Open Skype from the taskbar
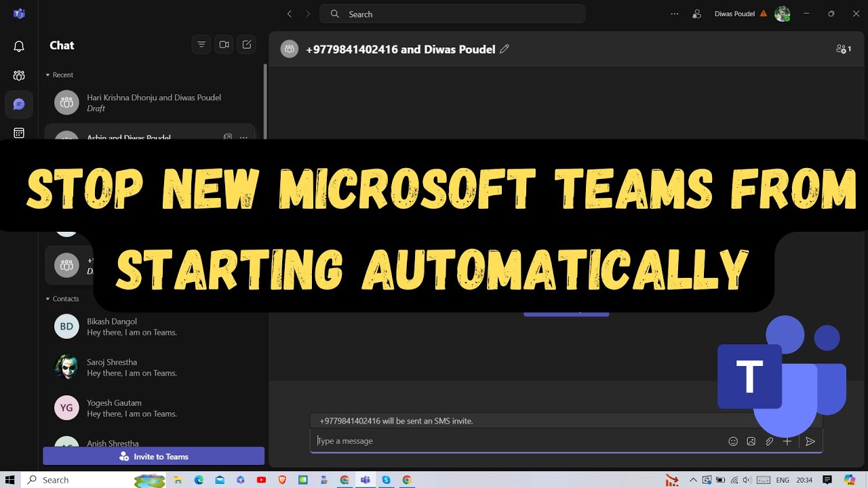Screen dimensions: 868x488 click(386, 480)
